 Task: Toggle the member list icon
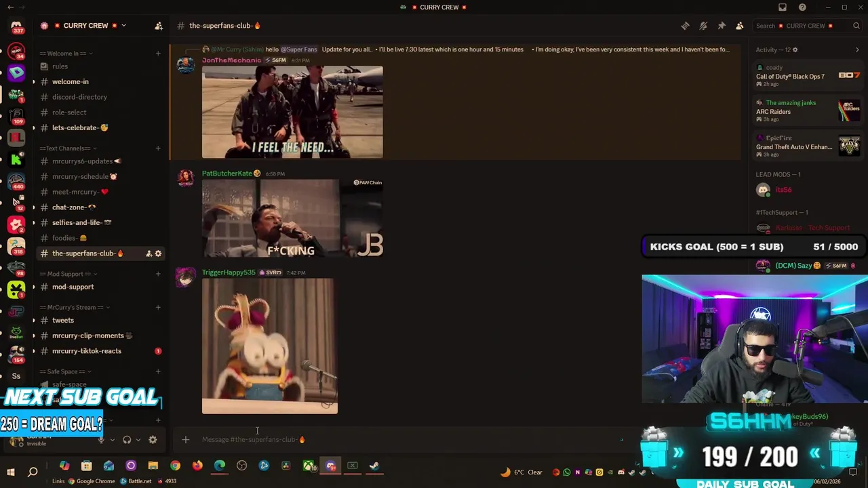pyautogui.click(x=739, y=26)
